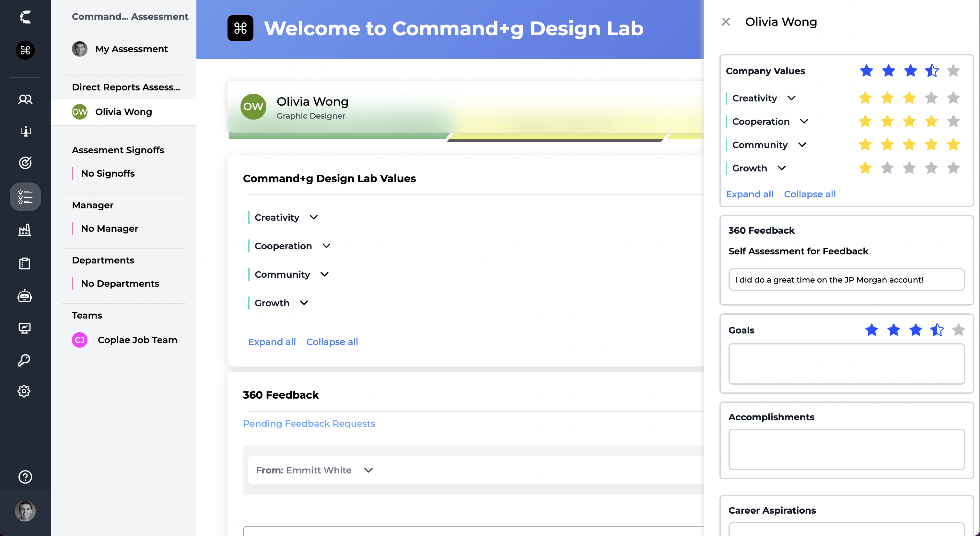Viewport: 980px width, 536px height.
Task: Set Creativity rating to four stars
Action: pyautogui.click(x=931, y=98)
